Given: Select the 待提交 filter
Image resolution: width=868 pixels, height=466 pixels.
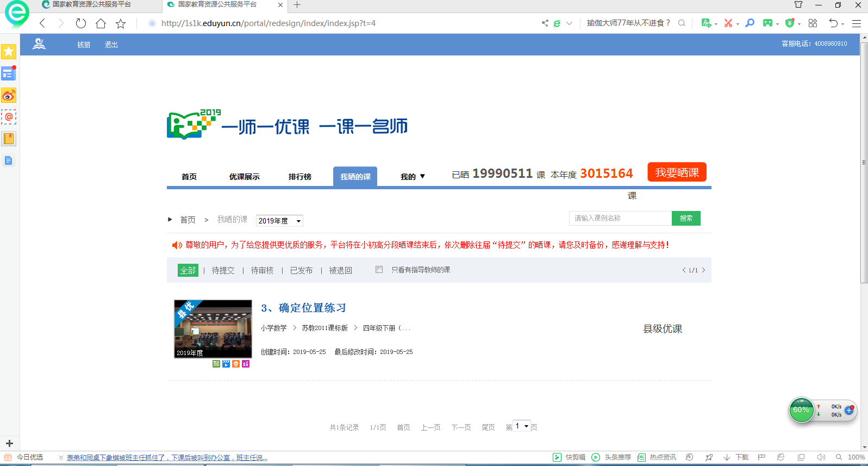Looking at the screenshot, I should coord(223,270).
